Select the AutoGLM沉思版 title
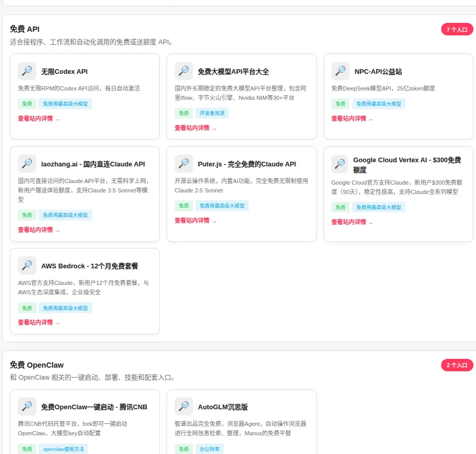The image size is (476, 454). click(x=223, y=407)
